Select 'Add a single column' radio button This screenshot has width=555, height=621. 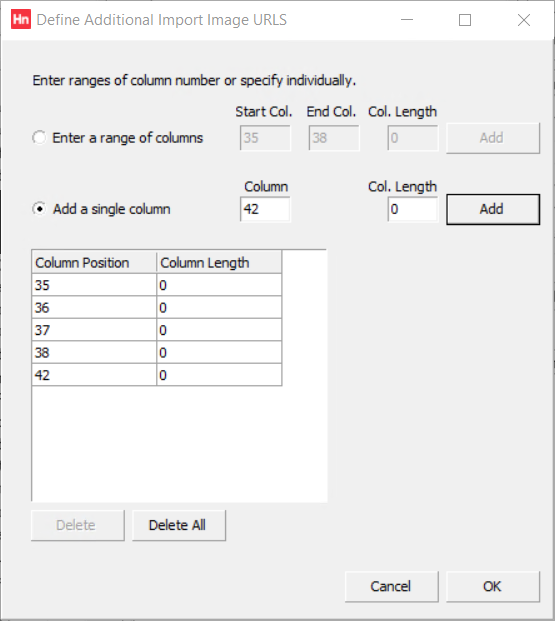click(x=39, y=209)
